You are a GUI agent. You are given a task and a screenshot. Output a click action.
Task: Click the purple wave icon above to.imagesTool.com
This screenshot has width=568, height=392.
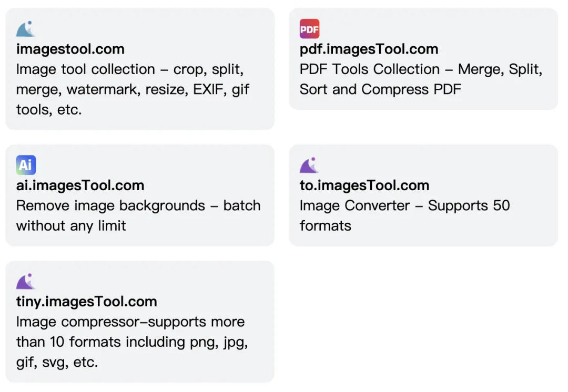click(x=309, y=166)
